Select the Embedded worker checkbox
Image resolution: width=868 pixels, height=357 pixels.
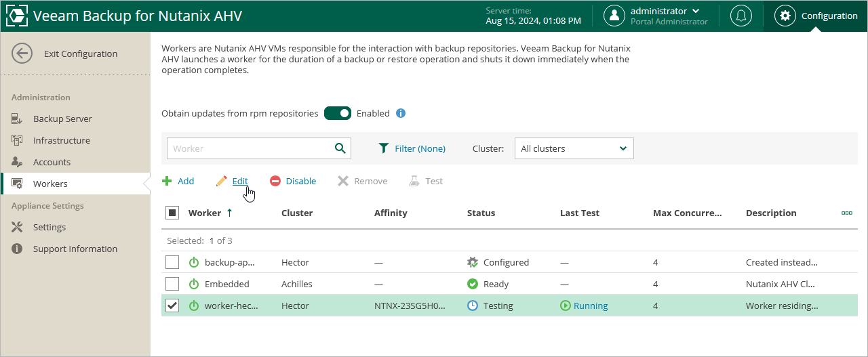tap(172, 284)
